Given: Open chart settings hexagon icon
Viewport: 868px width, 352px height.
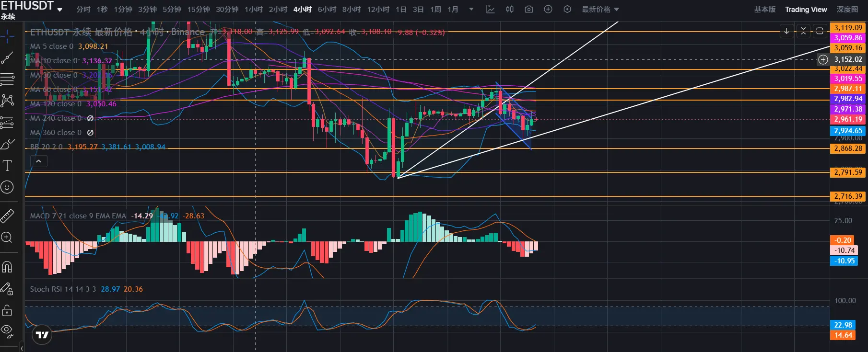Looking at the screenshot, I should (567, 10).
